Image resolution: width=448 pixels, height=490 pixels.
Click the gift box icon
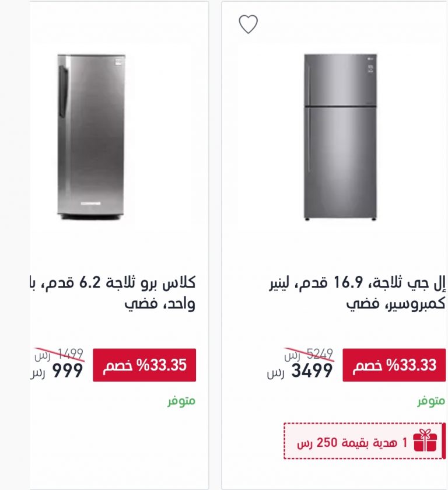coord(425,440)
